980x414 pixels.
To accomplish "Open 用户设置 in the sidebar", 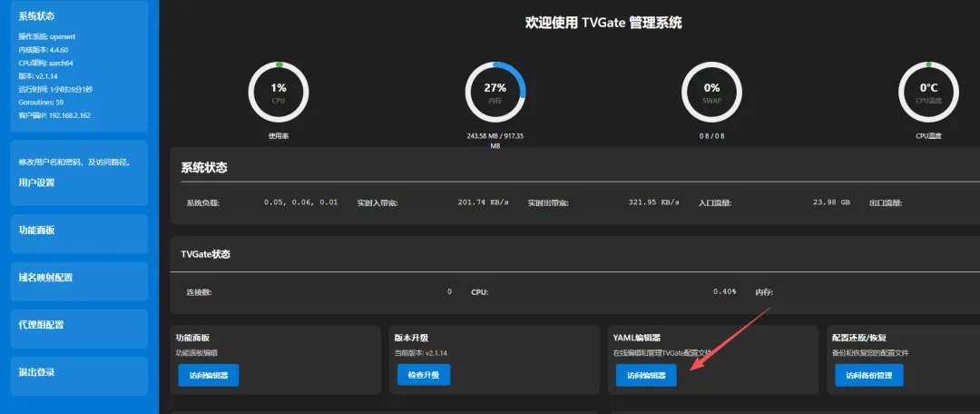I will click(36, 182).
